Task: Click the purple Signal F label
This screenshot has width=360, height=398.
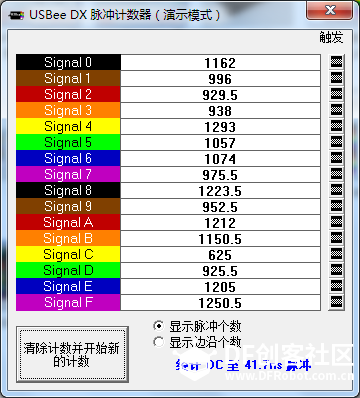Action: [68, 302]
